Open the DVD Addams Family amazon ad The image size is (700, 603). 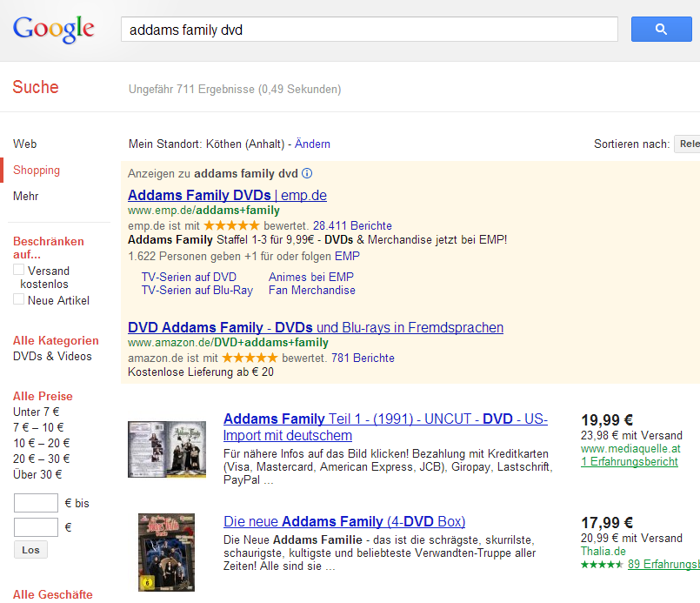316,327
